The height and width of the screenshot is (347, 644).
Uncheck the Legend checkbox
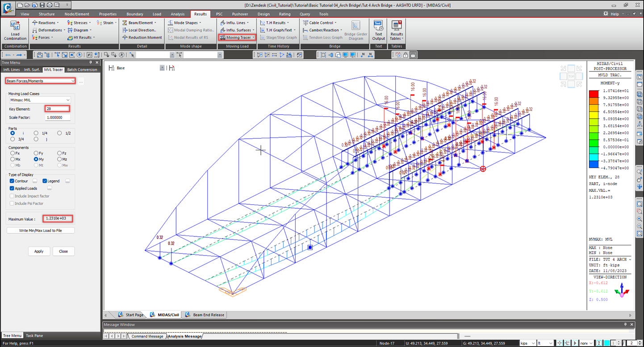tap(45, 181)
